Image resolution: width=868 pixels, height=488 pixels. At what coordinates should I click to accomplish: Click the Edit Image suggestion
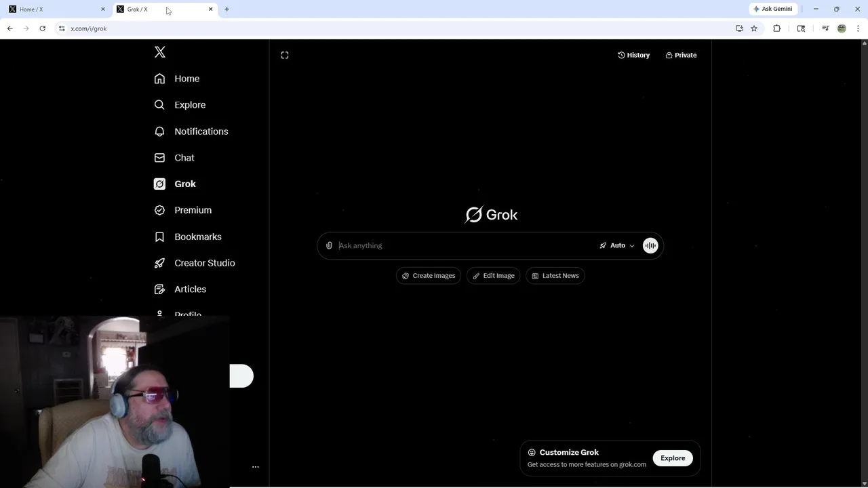click(494, 276)
